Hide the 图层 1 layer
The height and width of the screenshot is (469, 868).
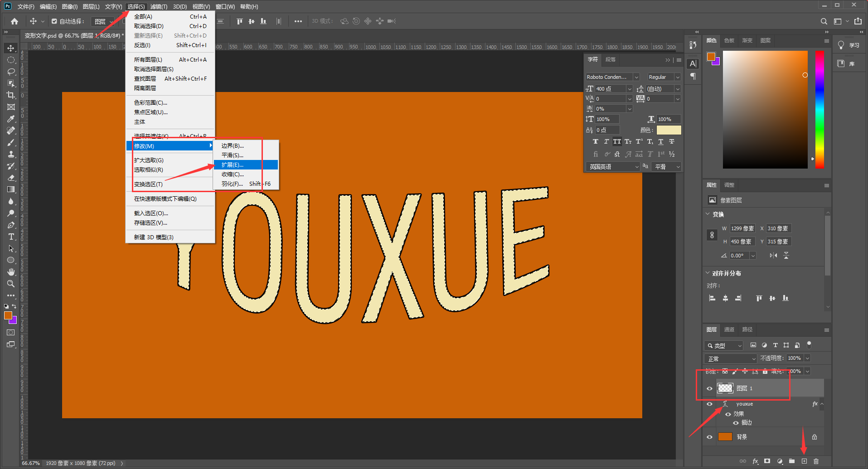point(709,388)
